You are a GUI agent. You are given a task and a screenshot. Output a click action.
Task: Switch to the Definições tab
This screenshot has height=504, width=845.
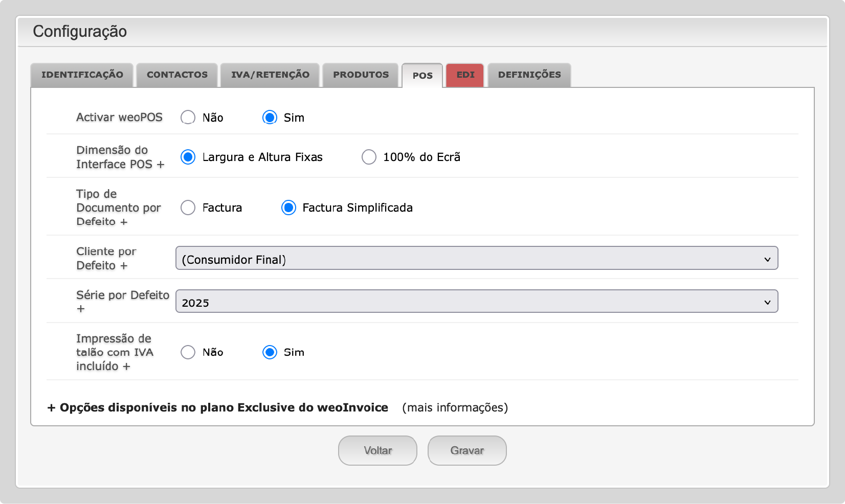coord(529,75)
